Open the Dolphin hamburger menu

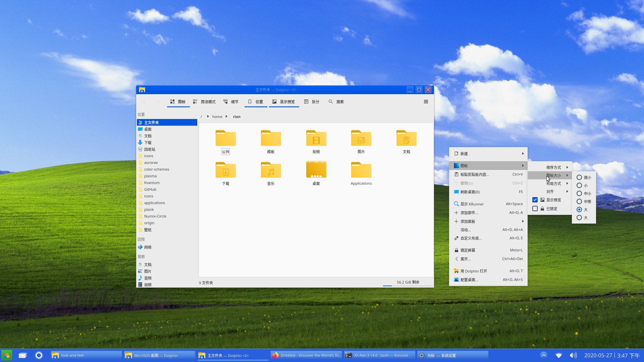click(x=426, y=102)
